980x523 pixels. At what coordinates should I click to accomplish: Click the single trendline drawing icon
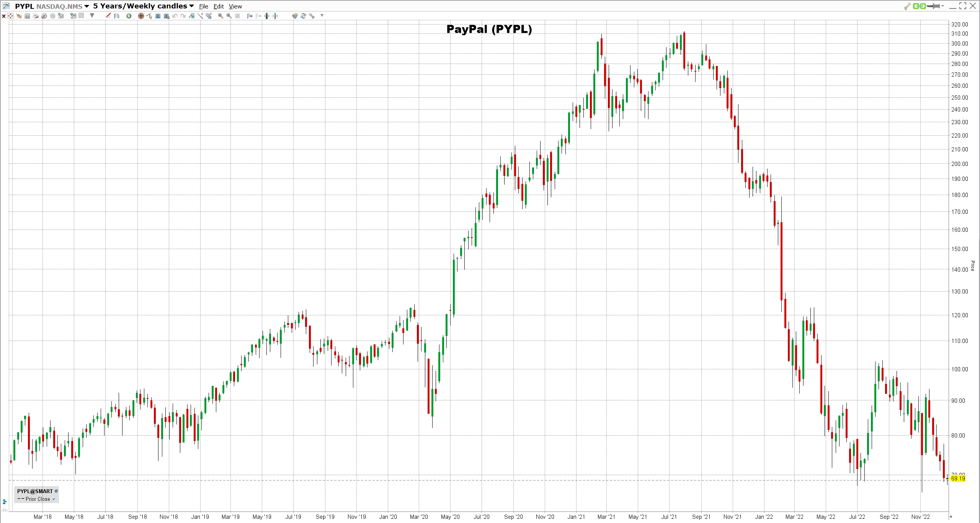(200, 16)
